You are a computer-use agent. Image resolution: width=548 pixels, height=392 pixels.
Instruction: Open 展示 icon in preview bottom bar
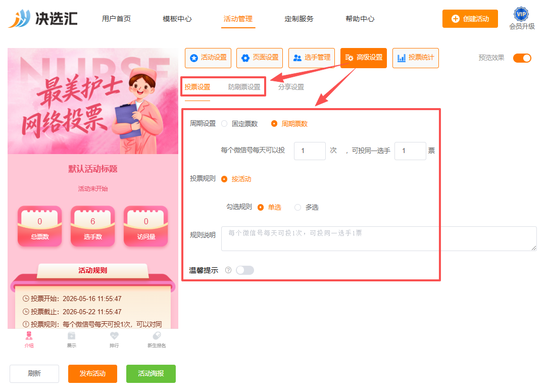(72, 339)
